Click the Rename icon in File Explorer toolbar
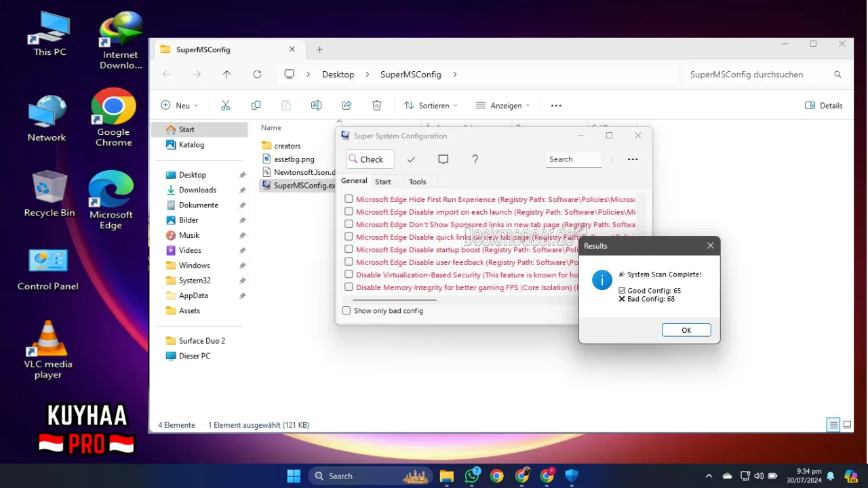This screenshot has width=868, height=488. pos(316,105)
